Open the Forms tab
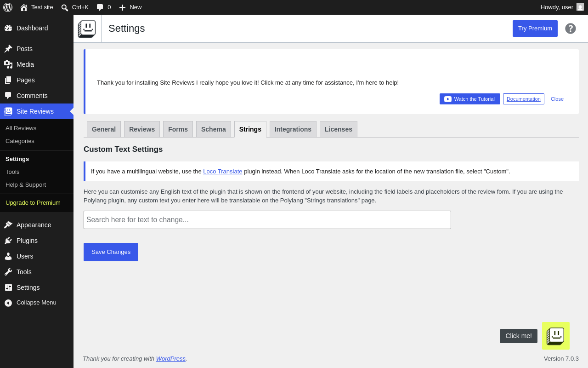 pos(178,129)
